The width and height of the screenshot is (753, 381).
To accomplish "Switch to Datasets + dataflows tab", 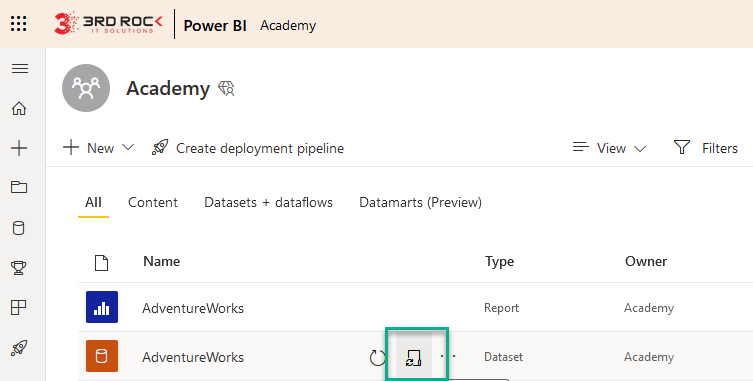I will point(268,202).
